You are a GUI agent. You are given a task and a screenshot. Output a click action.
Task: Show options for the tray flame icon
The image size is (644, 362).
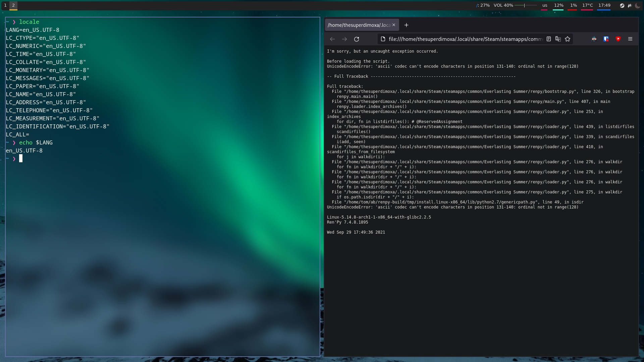[x=630, y=5]
